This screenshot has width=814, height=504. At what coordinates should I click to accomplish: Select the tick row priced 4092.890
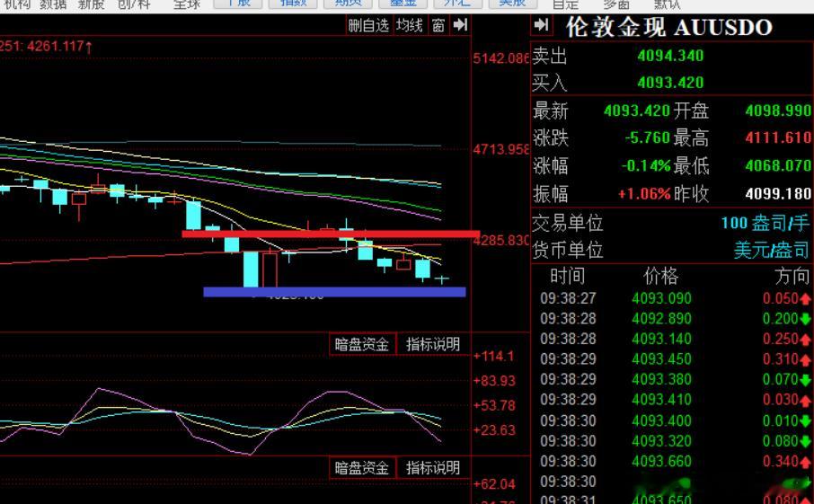[x=673, y=319]
